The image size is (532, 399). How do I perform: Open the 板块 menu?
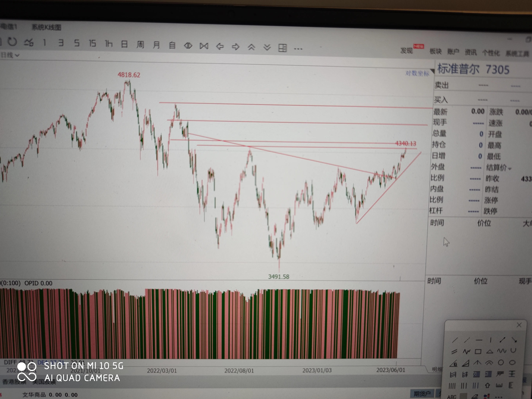tap(436, 51)
